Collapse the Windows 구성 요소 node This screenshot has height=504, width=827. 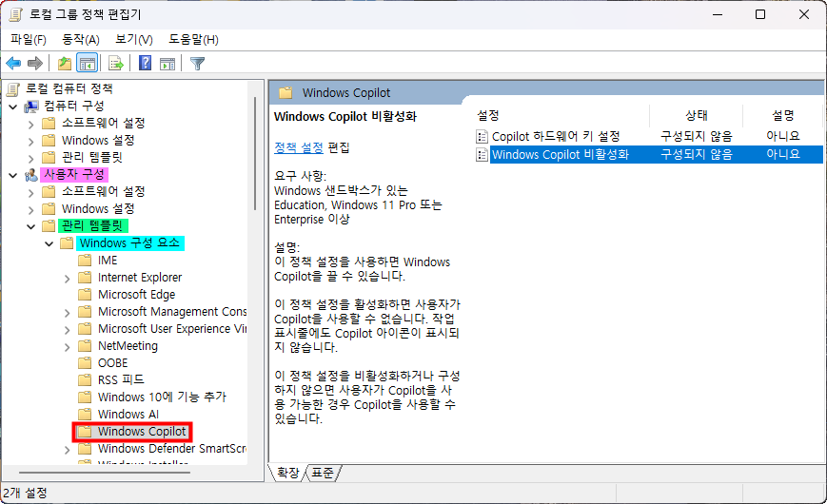pyautogui.click(x=49, y=243)
